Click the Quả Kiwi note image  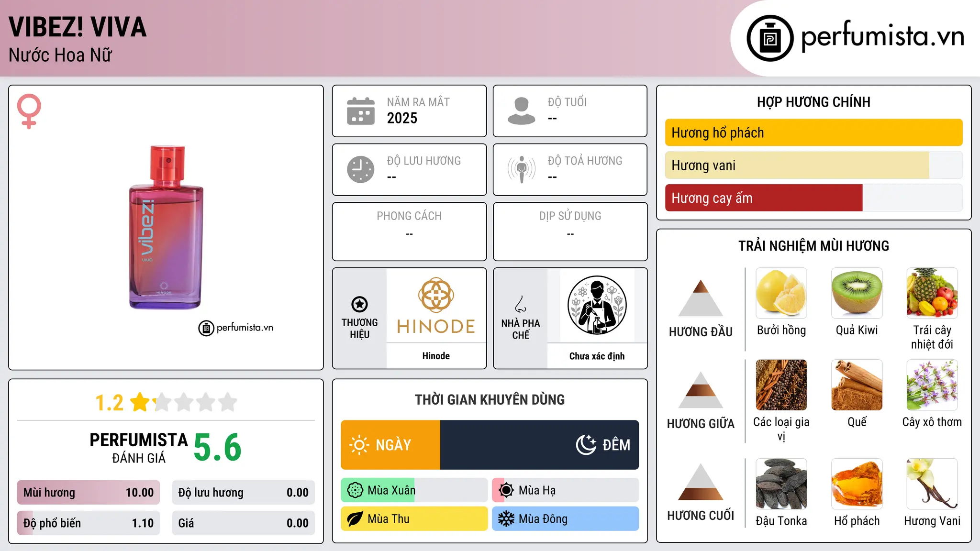click(857, 293)
